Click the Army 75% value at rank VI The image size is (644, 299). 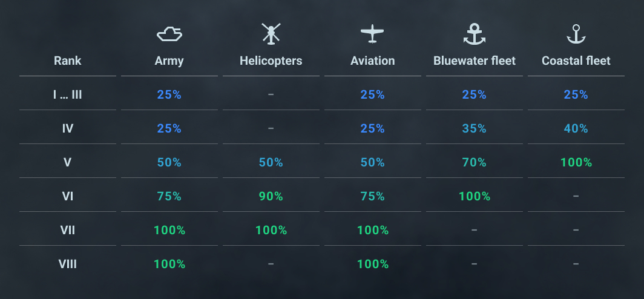click(169, 196)
